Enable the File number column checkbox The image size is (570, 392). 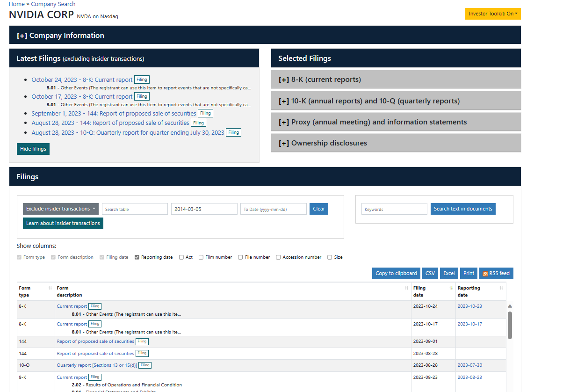click(240, 257)
